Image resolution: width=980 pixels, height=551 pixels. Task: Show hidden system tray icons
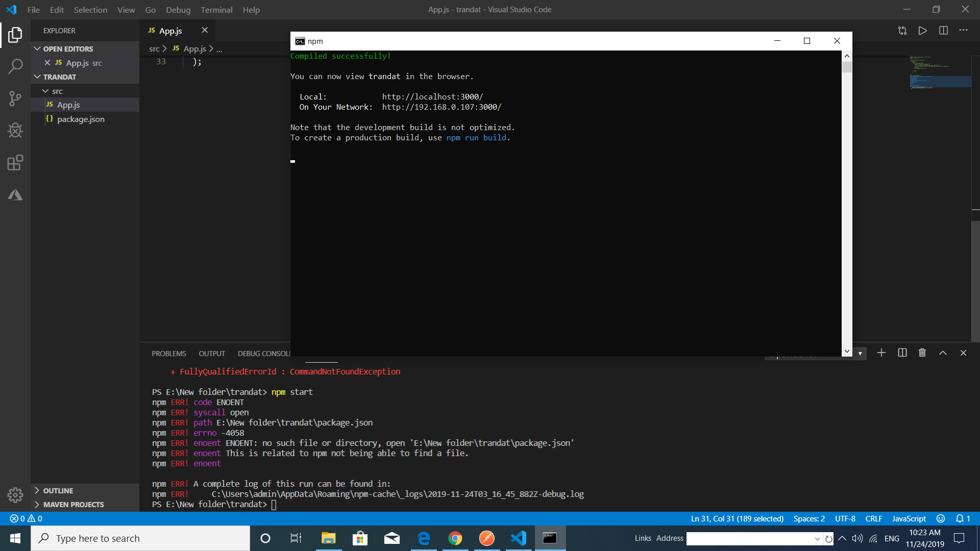[842, 538]
